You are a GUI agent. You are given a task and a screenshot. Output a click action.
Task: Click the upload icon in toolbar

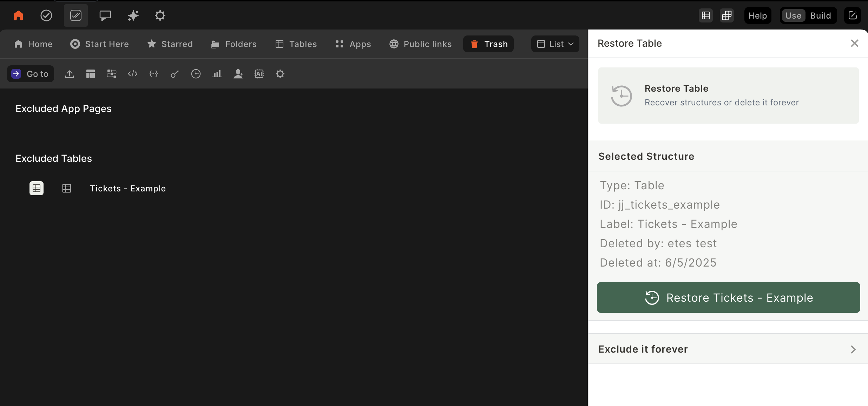70,74
